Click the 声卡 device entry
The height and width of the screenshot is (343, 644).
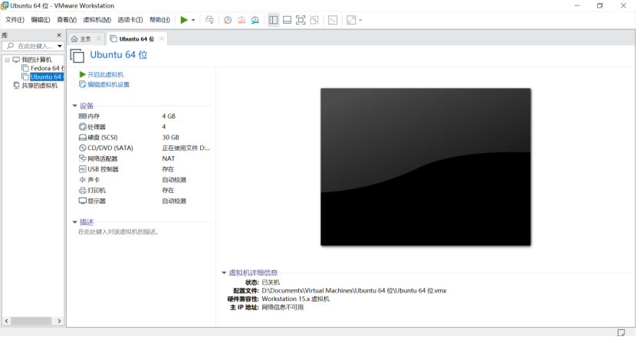click(89, 180)
